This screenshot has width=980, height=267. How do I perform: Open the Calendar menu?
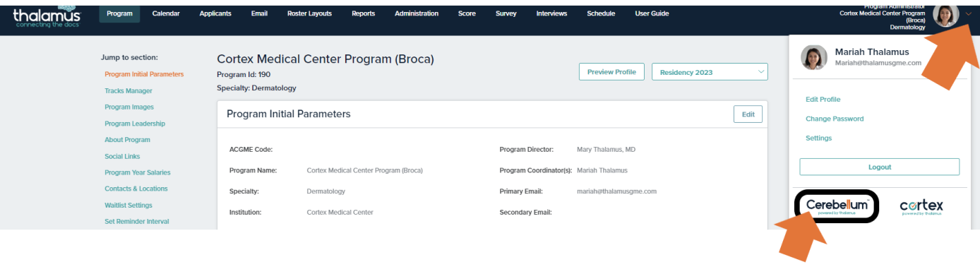click(166, 13)
